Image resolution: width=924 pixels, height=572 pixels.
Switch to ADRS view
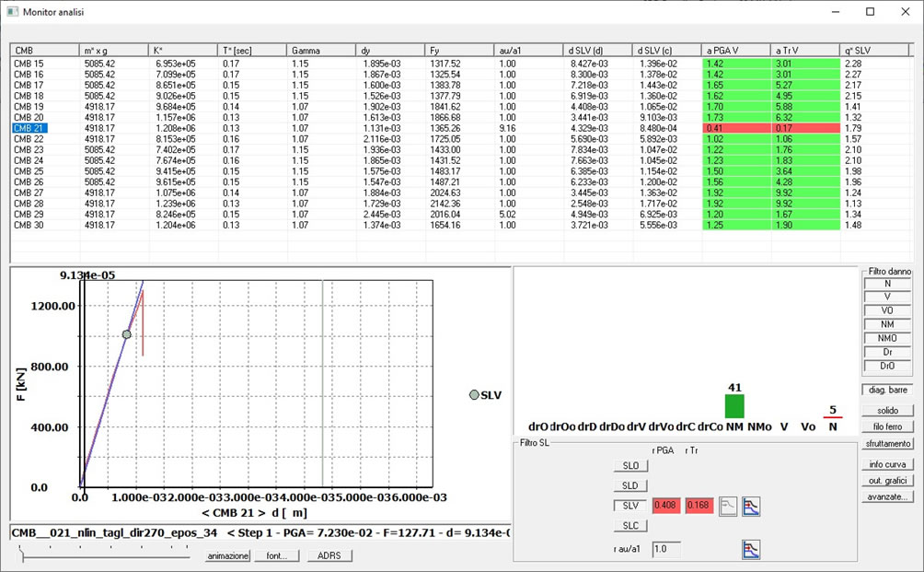coord(329,556)
